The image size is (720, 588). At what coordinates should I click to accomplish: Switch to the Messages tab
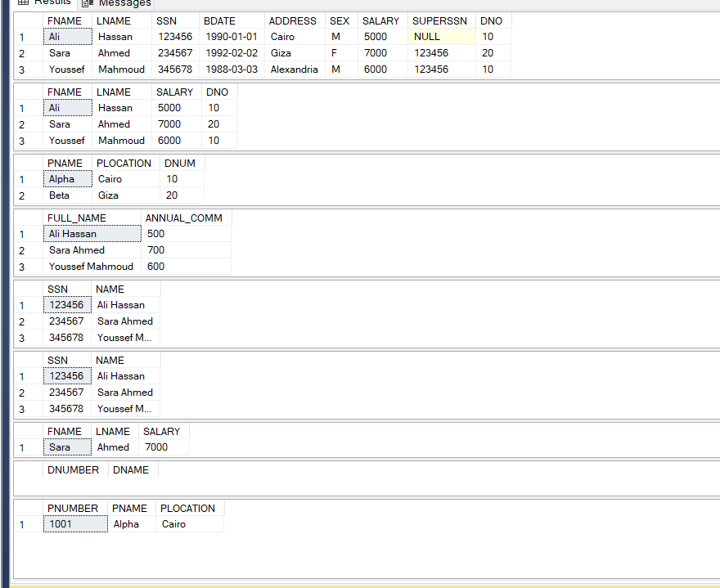pos(124,3)
